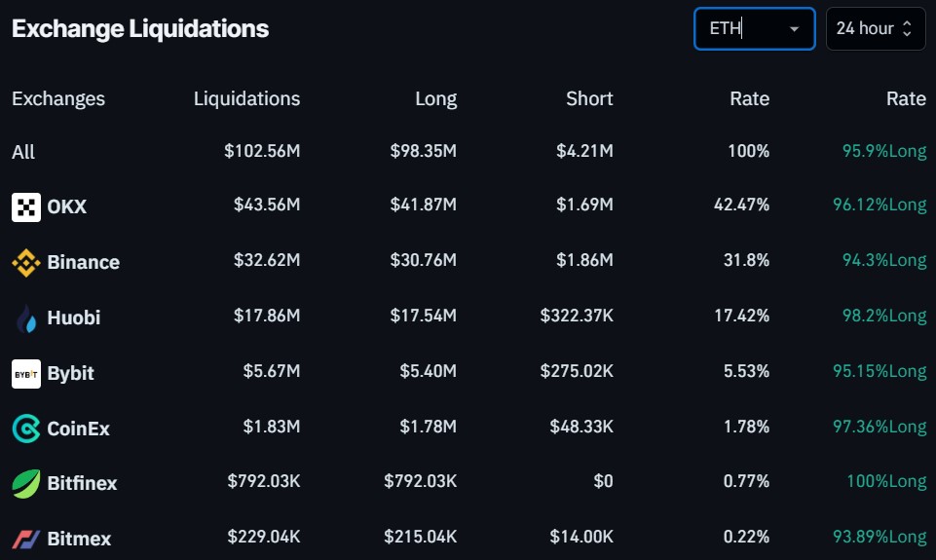This screenshot has height=560, width=936.
Task: Click the Exchanges column header
Action: [58, 98]
